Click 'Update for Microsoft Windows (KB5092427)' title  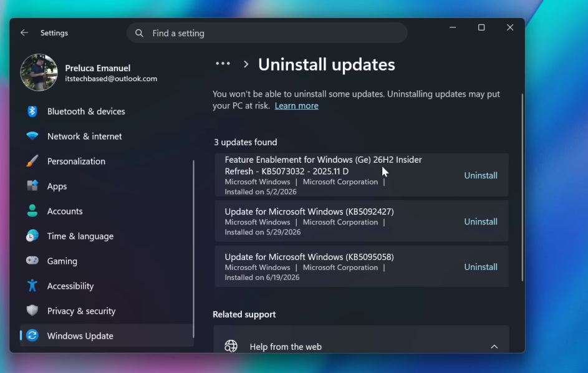coord(309,211)
